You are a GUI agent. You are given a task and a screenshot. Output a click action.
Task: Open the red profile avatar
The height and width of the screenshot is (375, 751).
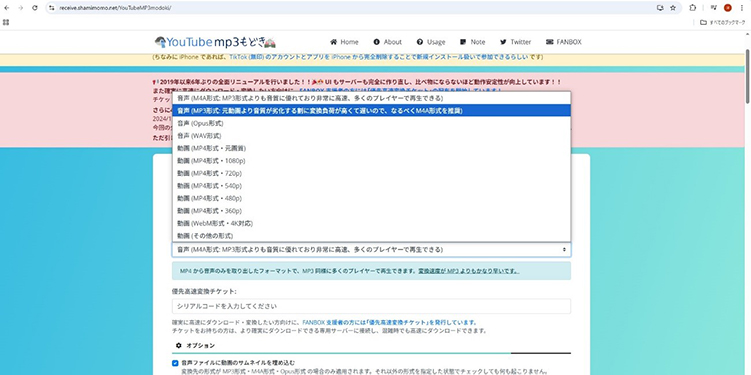click(x=728, y=8)
